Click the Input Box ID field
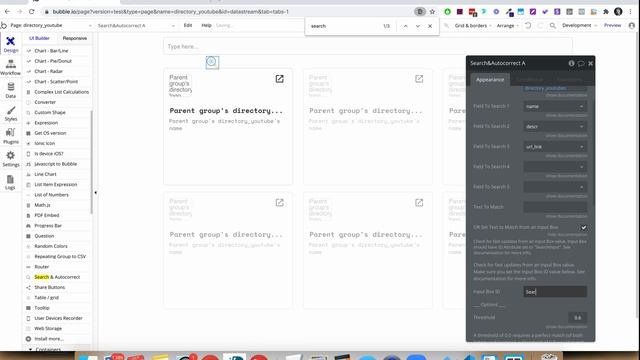The image size is (640, 360). tap(555, 291)
